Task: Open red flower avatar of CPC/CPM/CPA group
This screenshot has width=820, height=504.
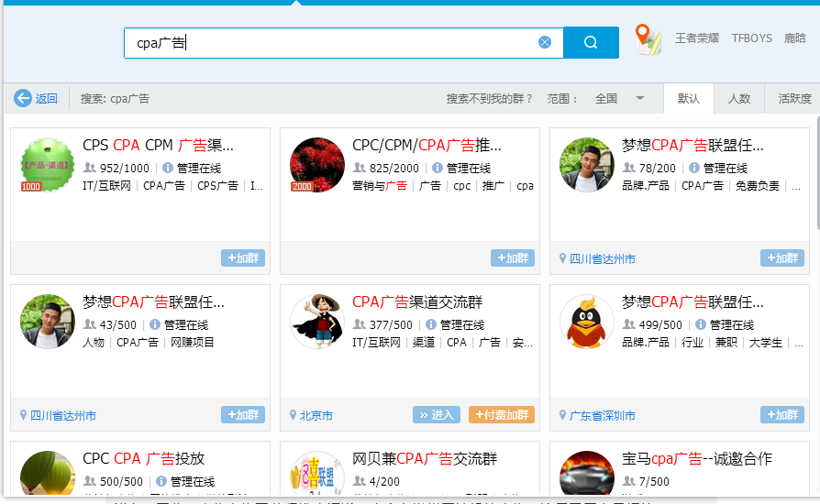Action: click(x=317, y=165)
